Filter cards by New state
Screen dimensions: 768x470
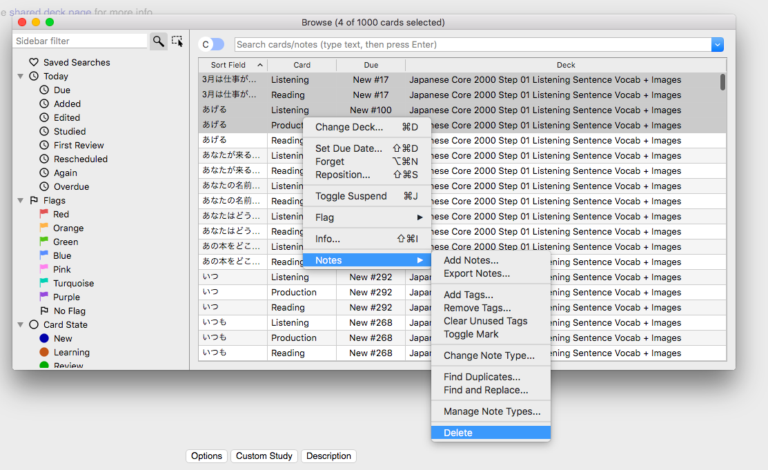pyautogui.click(x=62, y=339)
